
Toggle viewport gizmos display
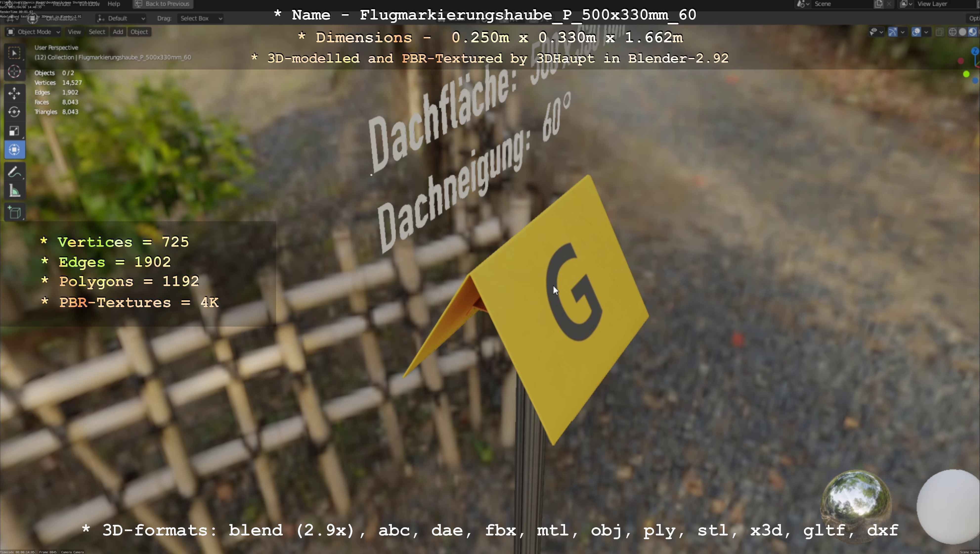[893, 32]
